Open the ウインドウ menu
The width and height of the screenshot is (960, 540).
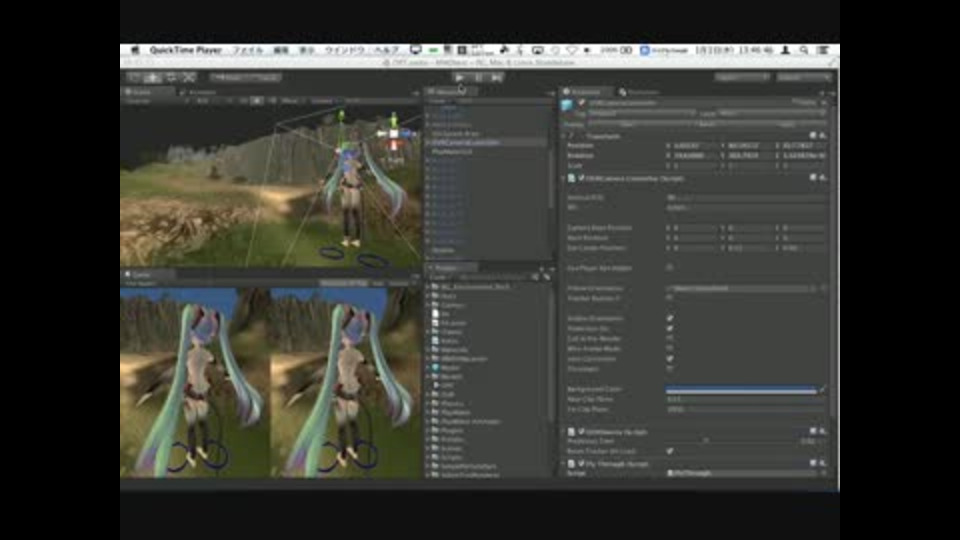pos(345,50)
